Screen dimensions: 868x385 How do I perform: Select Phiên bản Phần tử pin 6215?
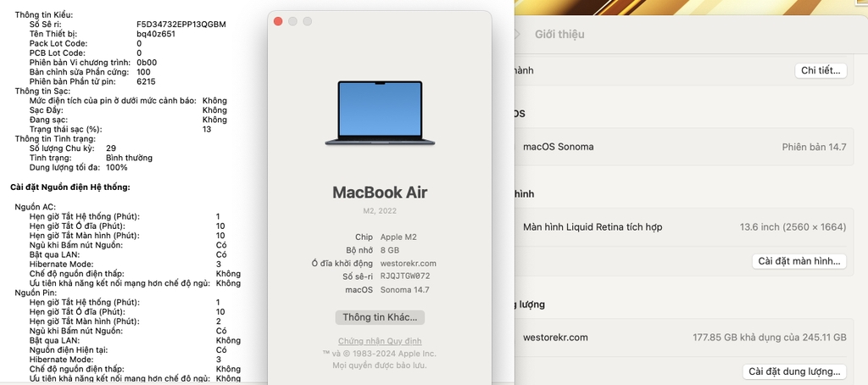[146, 81]
